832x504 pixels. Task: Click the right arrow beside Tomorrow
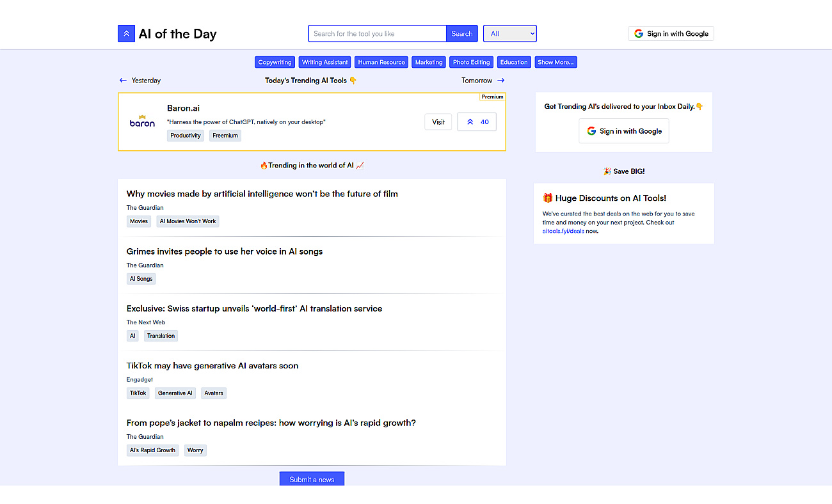tap(500, 81)
